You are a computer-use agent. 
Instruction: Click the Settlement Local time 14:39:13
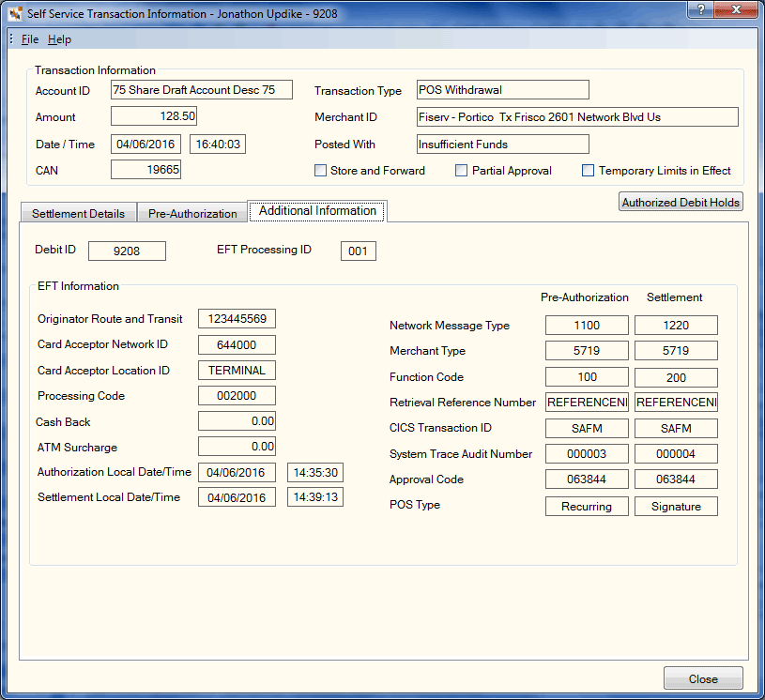315,496
